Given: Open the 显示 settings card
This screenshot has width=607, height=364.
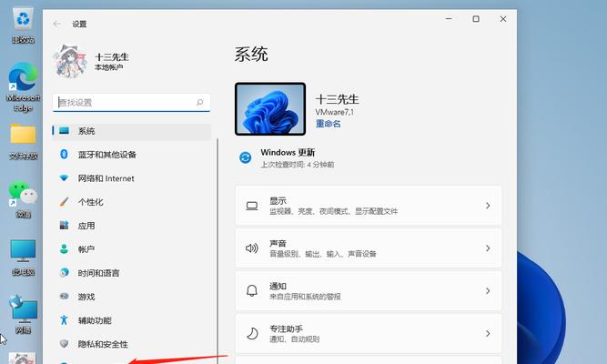Looking at the screenshot, I should click(369, 206).
